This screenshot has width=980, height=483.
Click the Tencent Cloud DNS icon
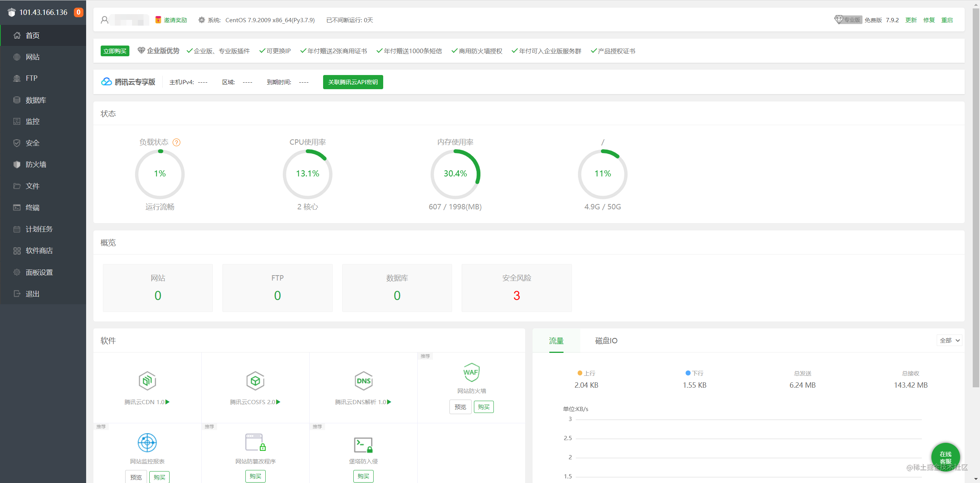point(363,380)
